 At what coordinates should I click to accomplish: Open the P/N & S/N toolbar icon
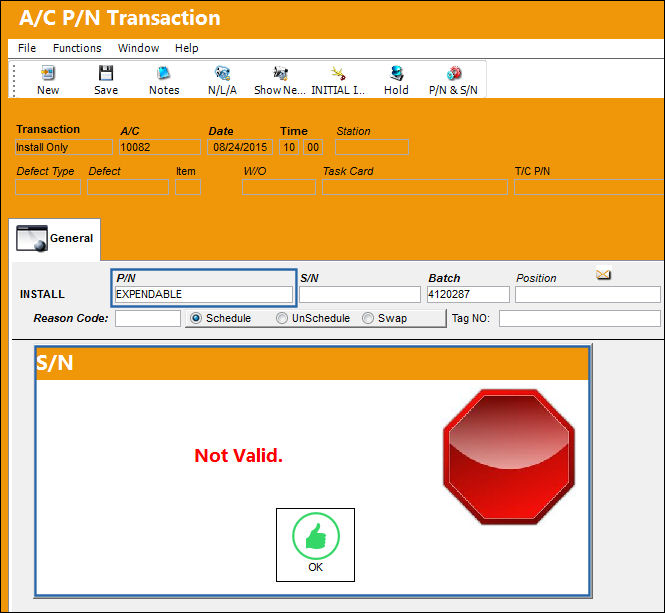click(454, 73)
